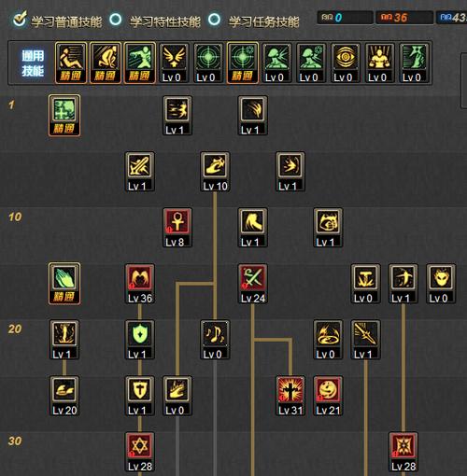Click the praying hands mastered skill icon

point(64,284)
